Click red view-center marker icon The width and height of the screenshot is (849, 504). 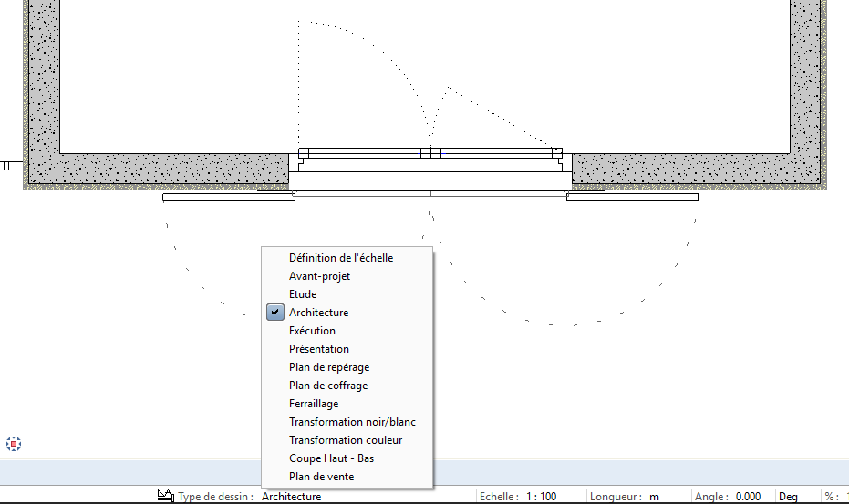tap(14, 444)
